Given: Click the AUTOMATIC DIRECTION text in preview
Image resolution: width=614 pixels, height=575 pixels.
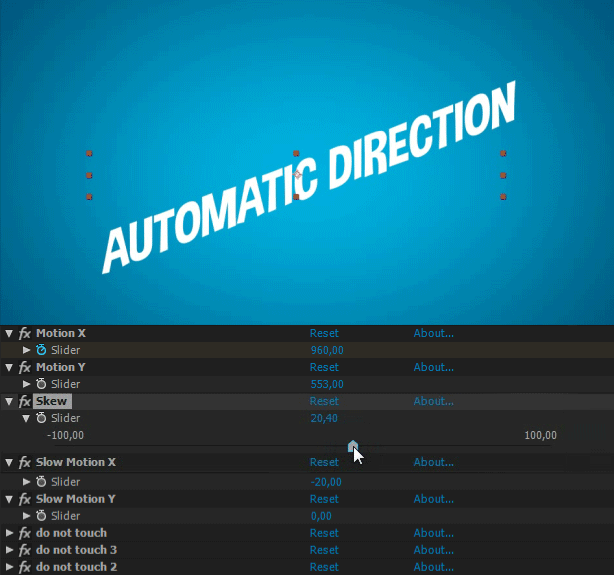Looking at the screenshot, I should coord(309,177).
